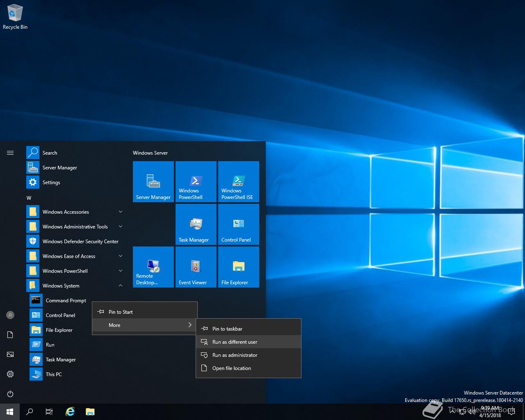Screen dimensions: 525x420
Task: Open the Event Viewer tile
Action: point(196,267)
